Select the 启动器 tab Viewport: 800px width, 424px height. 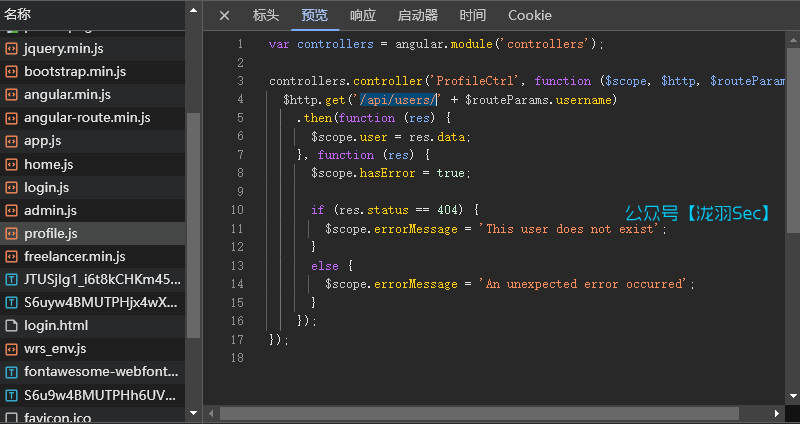coord(417,15)
